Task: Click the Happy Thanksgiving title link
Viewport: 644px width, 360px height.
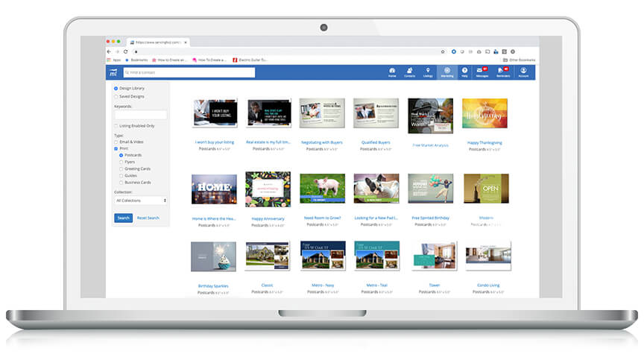Action: [484, 143]
